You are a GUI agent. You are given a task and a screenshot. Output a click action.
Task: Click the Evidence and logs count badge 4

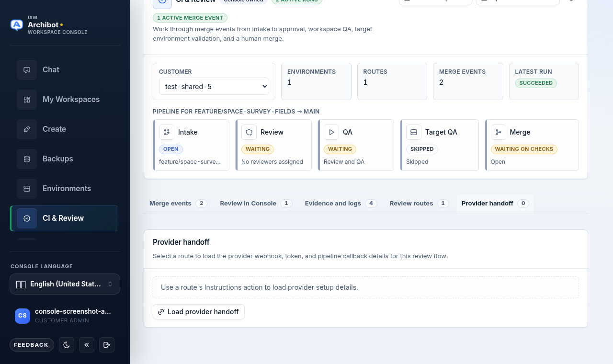[x=371, y=204]
